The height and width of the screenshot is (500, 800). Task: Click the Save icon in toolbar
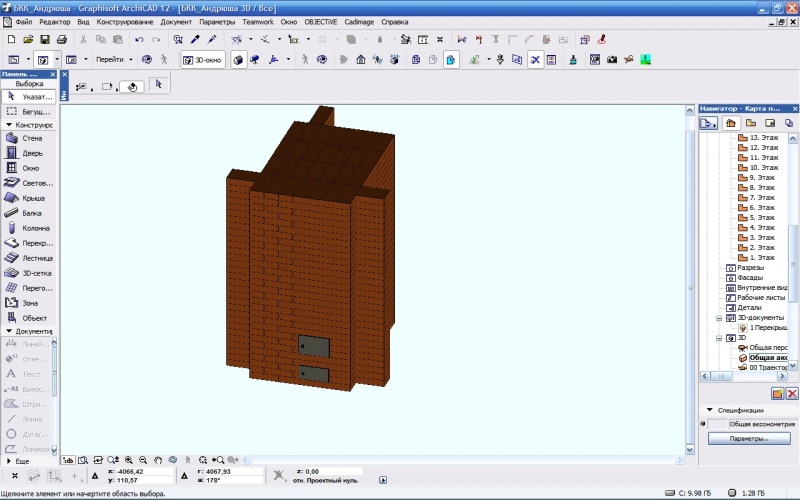pos(45,39)
